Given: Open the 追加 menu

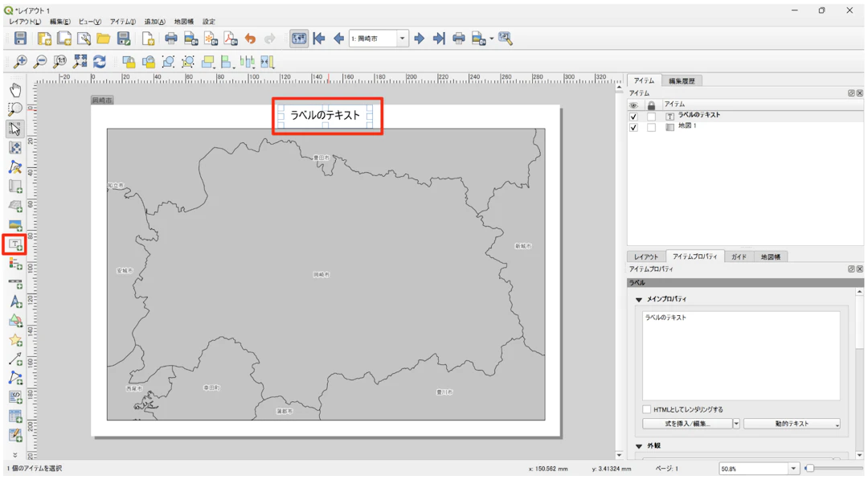Looking at the screenshot, I should 154,22.
